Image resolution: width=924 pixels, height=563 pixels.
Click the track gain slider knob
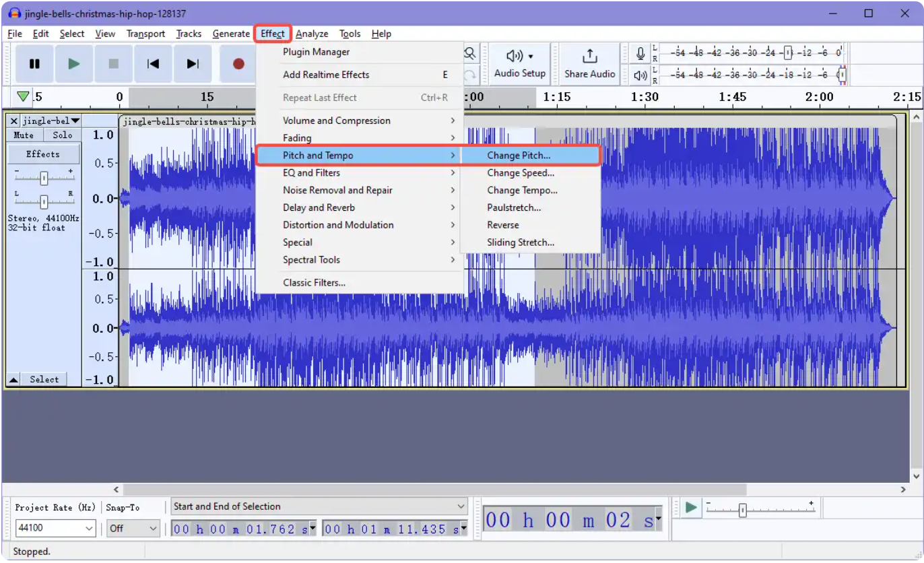click(44, 178)
